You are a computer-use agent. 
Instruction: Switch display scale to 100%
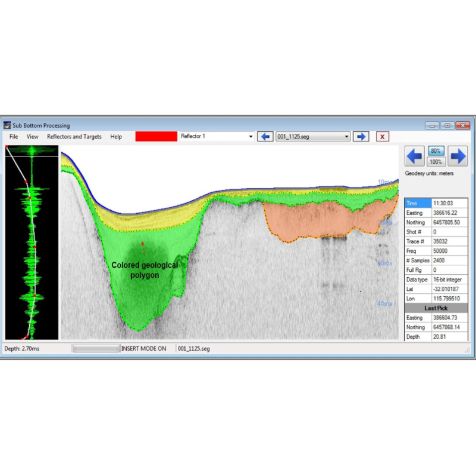[435, 161]
